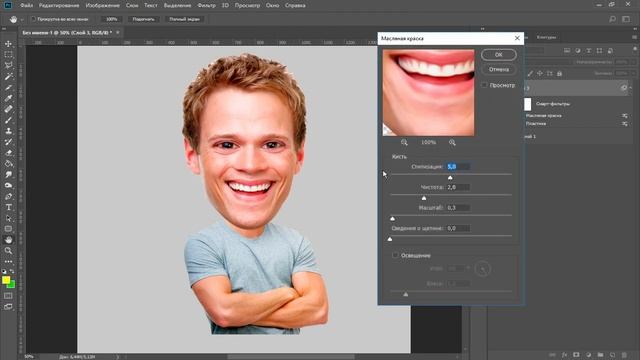Create new group folder icon

click(x=600, y=355)
